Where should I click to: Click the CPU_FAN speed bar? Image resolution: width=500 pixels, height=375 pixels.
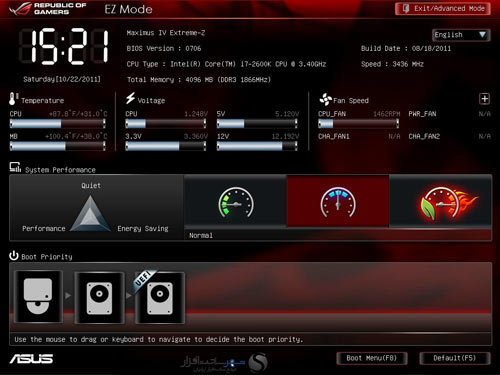[x=359, y=124]
